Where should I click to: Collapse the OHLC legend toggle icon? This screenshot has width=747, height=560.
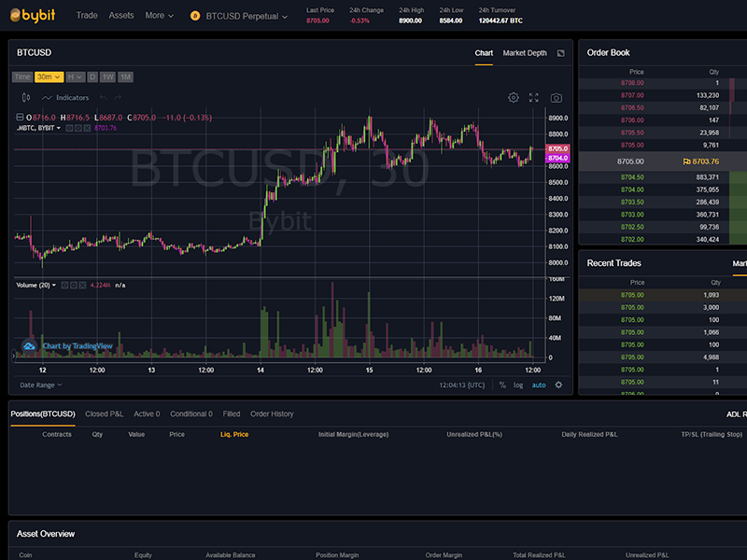pos(20,118)
